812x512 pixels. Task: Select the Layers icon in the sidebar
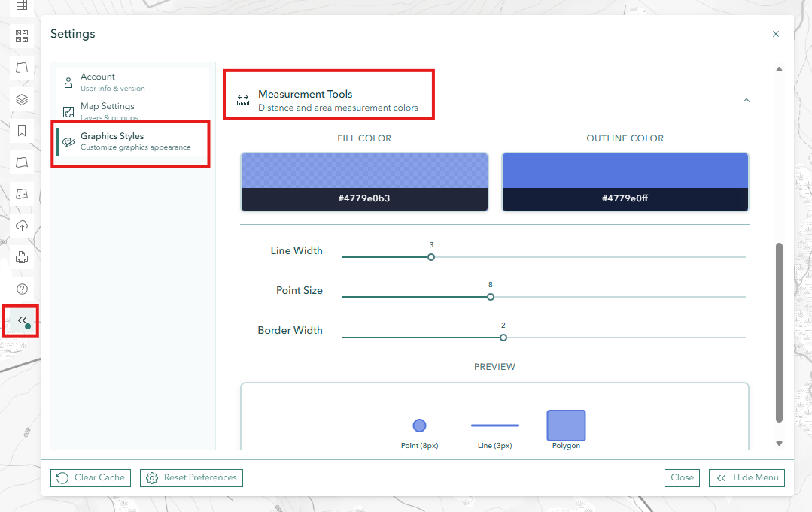coord(21,99)
